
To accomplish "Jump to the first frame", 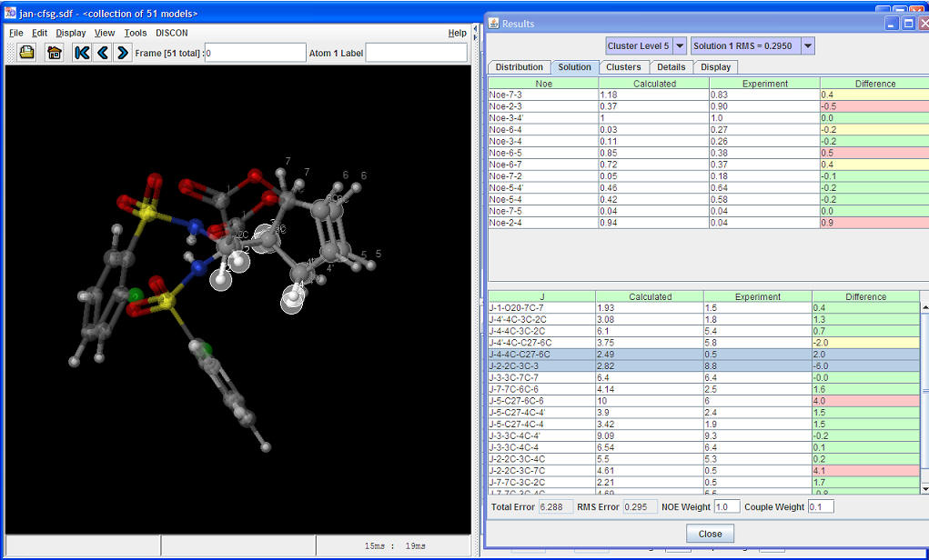I will (x=82, y=53).
